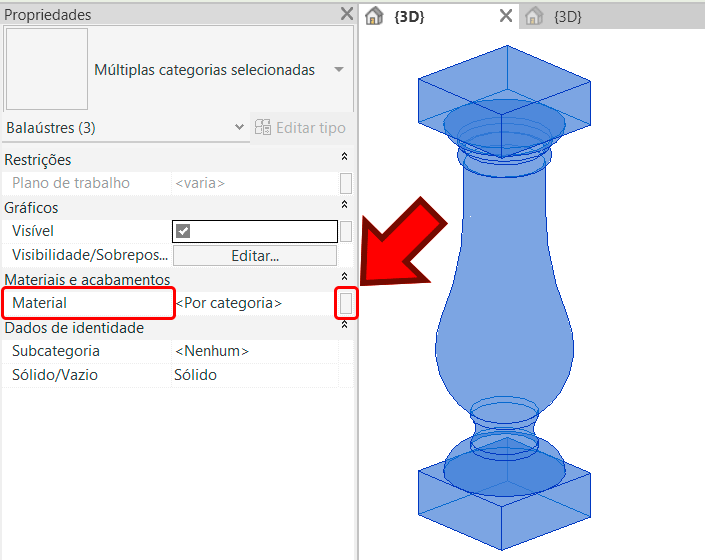
Task: Collapse the Materiais e acabamentos section
Action: 345,278
